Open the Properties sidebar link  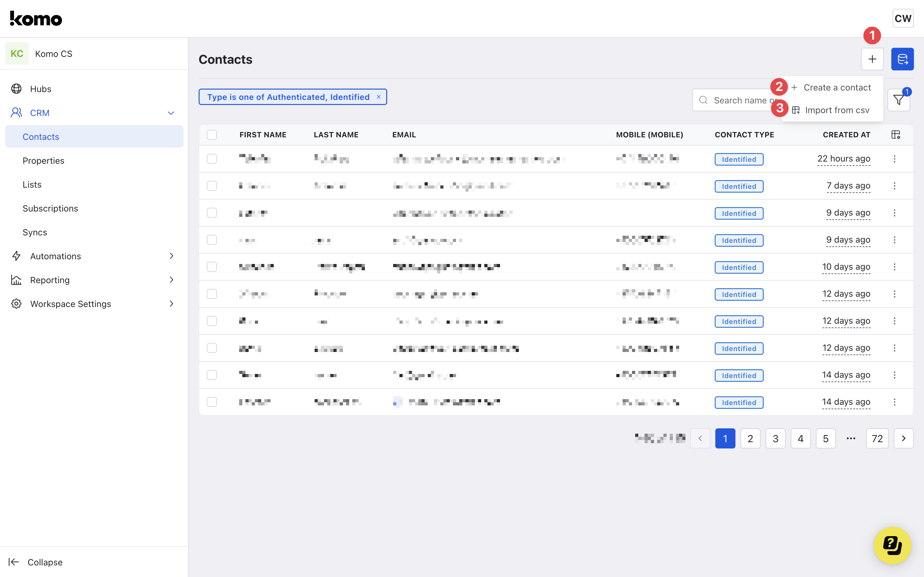tap(43, 161)
